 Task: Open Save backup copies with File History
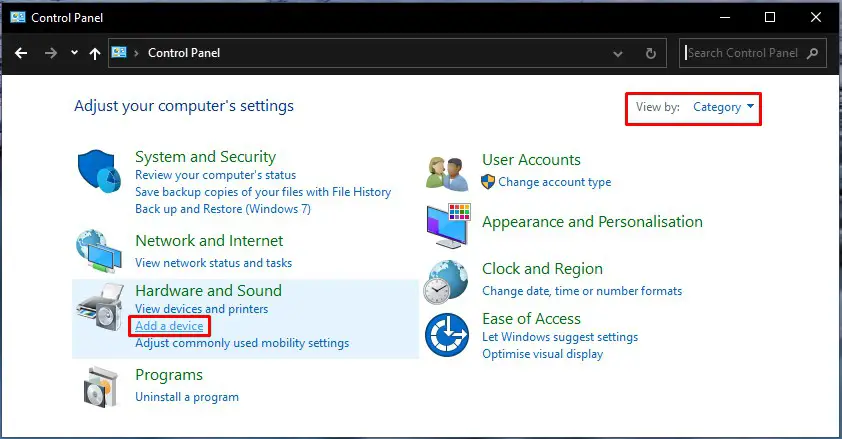click(263, 192)
